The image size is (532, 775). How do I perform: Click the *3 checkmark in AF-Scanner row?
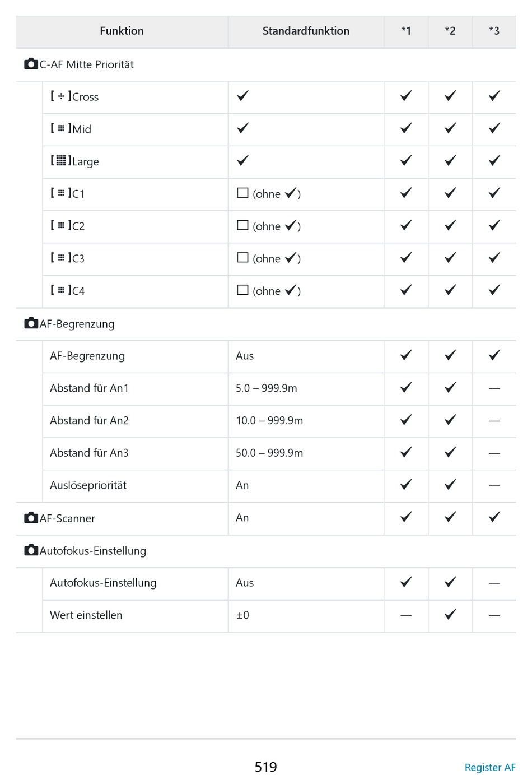click(x=494, y=517)
